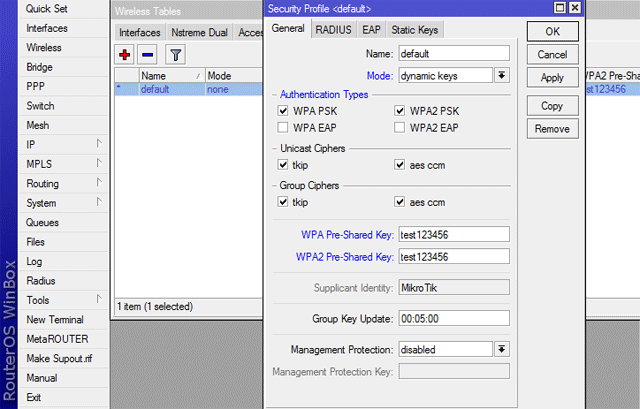640x409 pixels.
Task: Click the Cancel button
Action: 553,55
